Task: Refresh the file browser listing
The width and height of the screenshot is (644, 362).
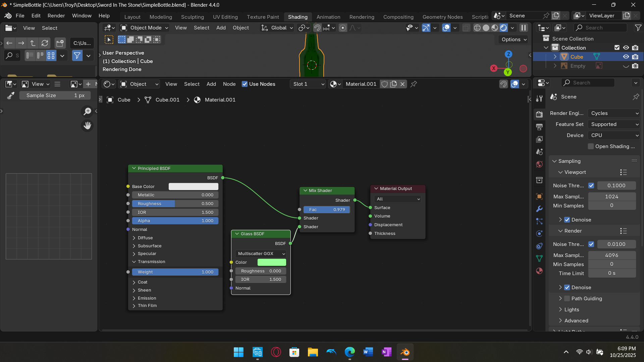Action: pos(45,43)
